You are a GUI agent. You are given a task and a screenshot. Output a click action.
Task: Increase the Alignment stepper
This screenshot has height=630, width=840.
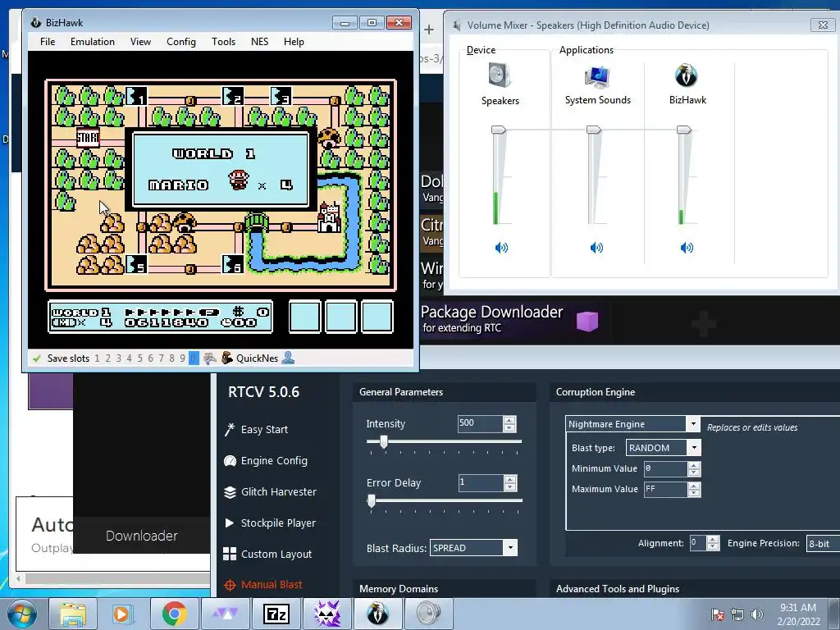[x=713, y=540]
